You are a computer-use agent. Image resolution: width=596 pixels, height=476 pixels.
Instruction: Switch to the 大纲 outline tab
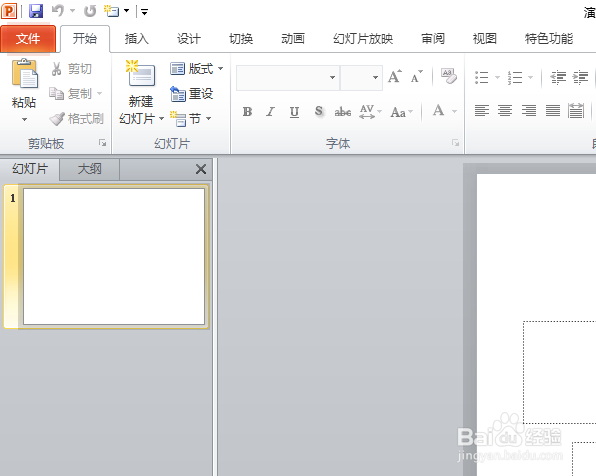pyautogui.click(x=90, y=169)
